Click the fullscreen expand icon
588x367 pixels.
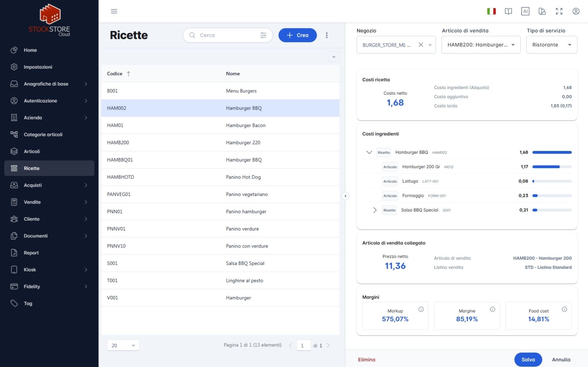pyautogui.click(x=559, y=11)
